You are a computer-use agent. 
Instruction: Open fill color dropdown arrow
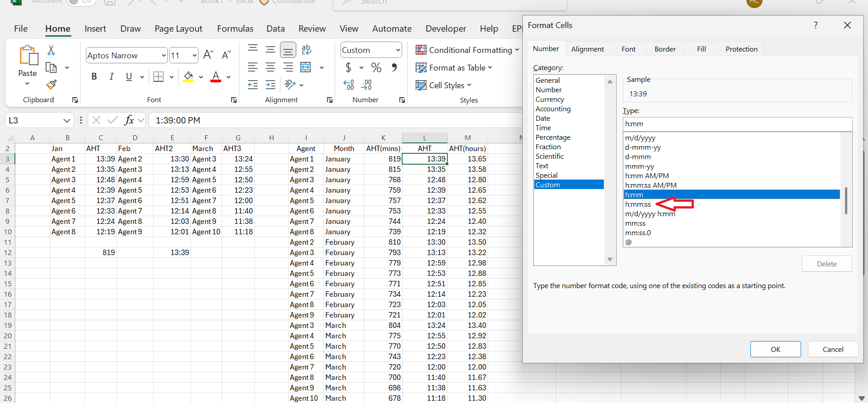pyautogui.click(x=201, y=77)
